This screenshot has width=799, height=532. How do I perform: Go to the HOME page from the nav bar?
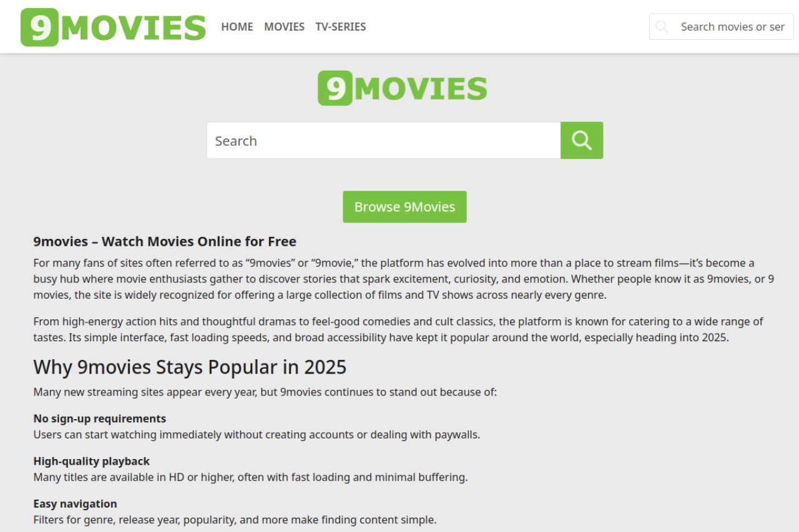pyautogui.click(x=237, y=27)
